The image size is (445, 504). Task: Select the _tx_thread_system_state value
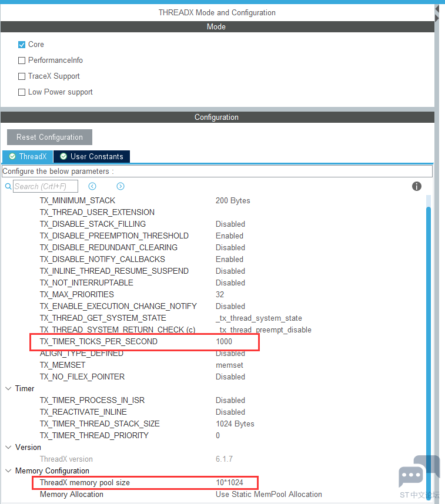click(x=259, y=318)
